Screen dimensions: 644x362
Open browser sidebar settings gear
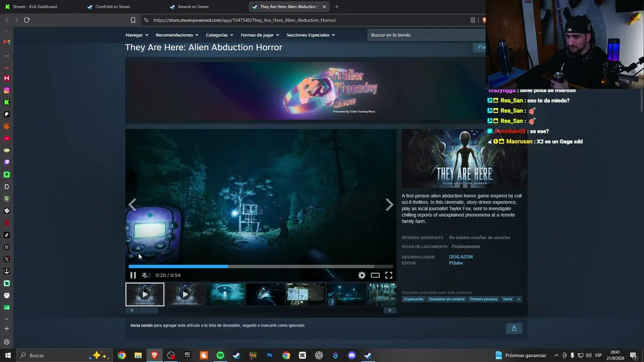[7, 342]
